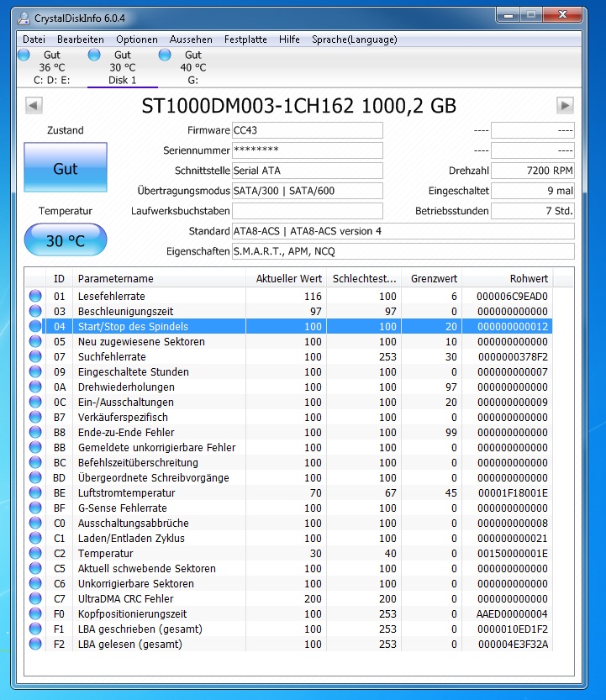Viewport: 606px width, 700px height.
Task: Click status orb in Ende-zu-Ende Fehler row
Action: 35,433
